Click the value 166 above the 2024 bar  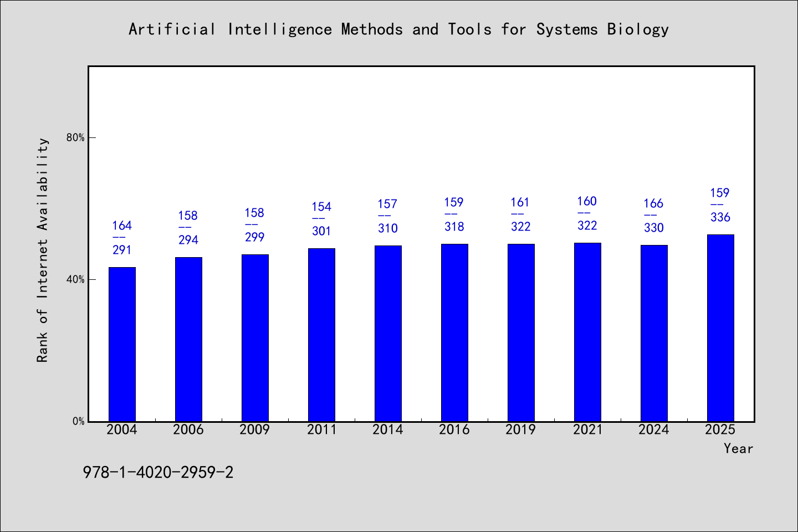point(654,203)
